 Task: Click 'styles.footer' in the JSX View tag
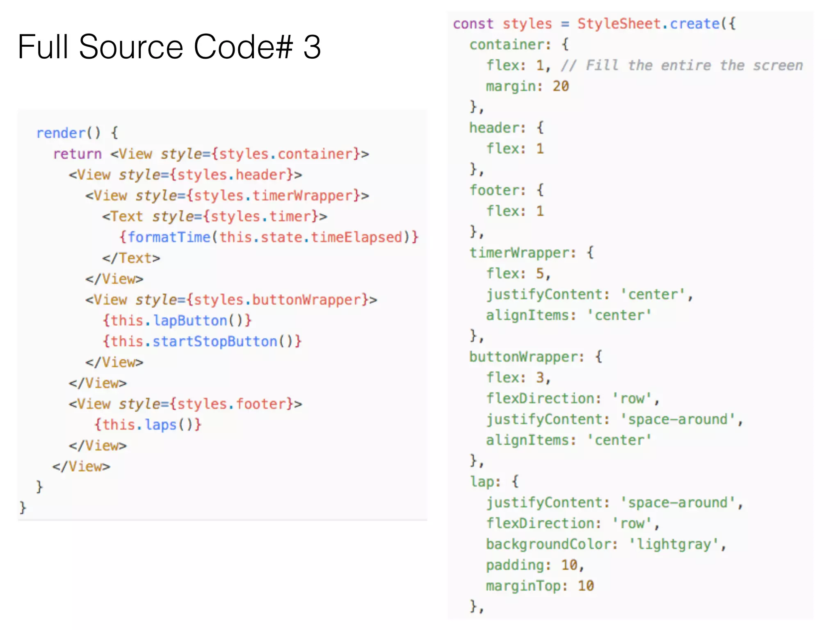click(231, 404)
